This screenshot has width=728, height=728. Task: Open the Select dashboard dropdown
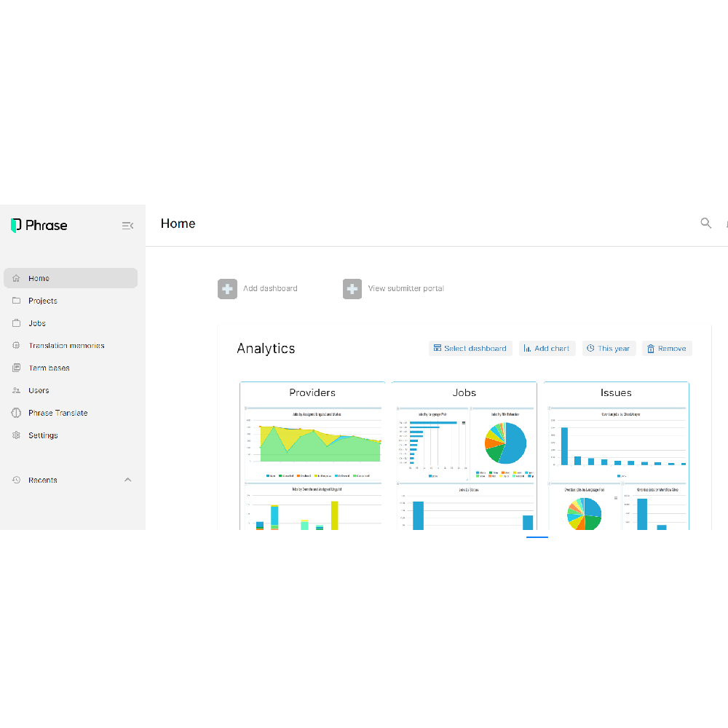coord(470,349)
